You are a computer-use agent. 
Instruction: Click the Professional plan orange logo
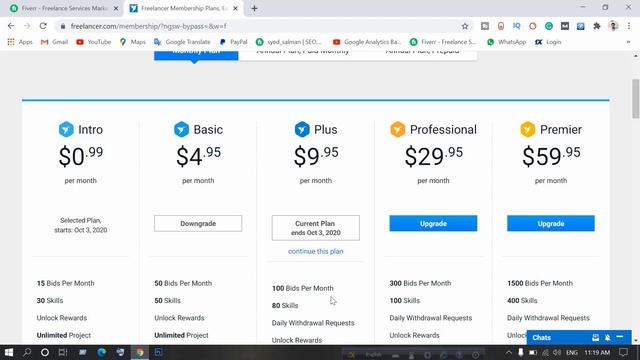[x=398, y=129]
